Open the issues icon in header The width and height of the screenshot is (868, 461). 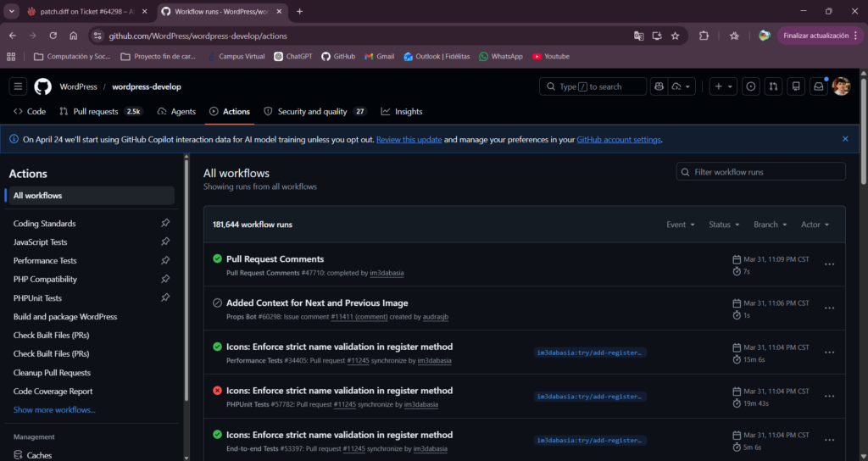tap(751, 86)
